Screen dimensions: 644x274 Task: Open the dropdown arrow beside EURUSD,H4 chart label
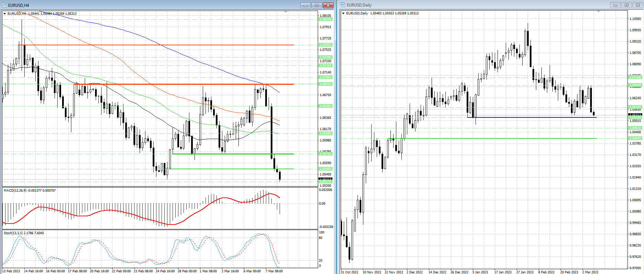tap(5, 14)
